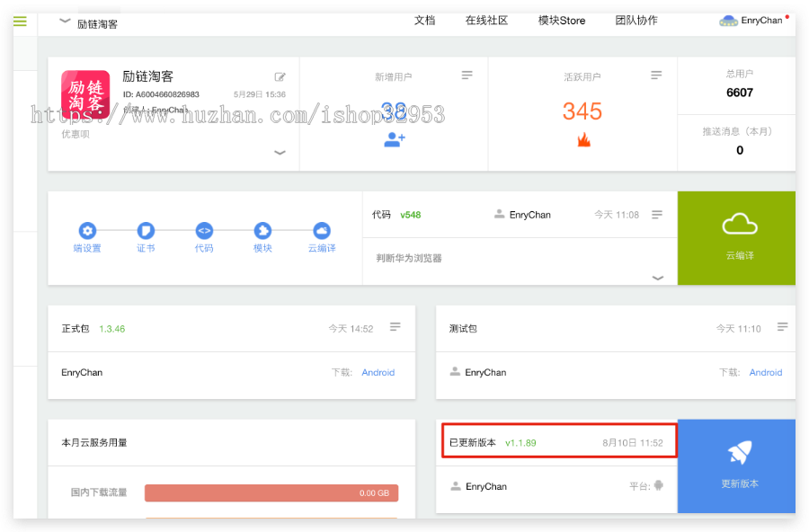Expand the app info card chevron
Screen dimensions: 809x532
[x=280, y=153]
